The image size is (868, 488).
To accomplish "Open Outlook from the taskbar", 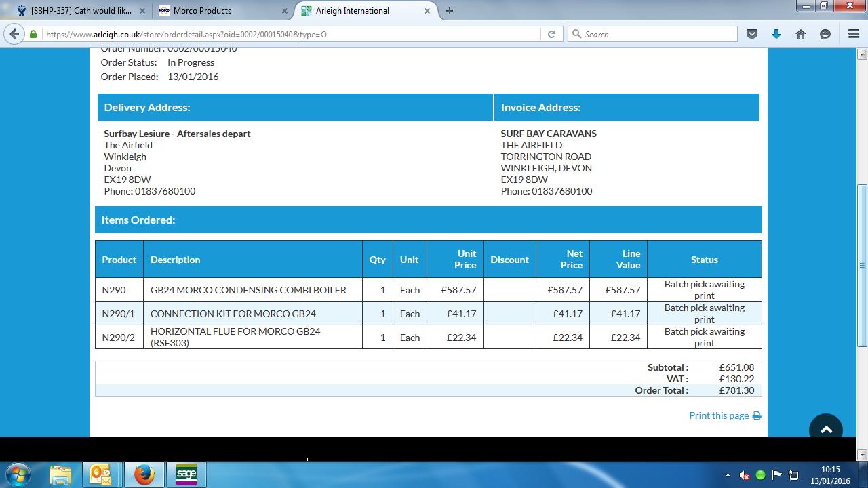I will click(x=101, y=474).
